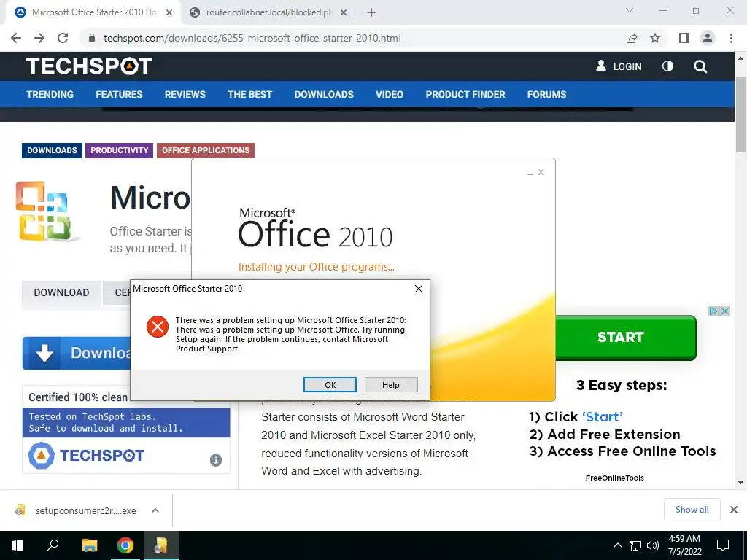Share this page via share icon

point(632,38)
